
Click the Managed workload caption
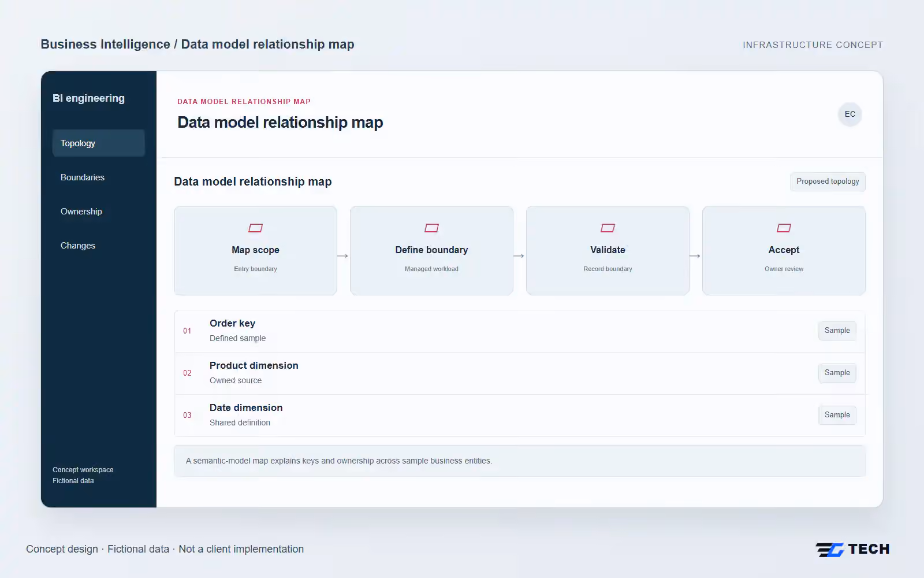tap(431, 269)
